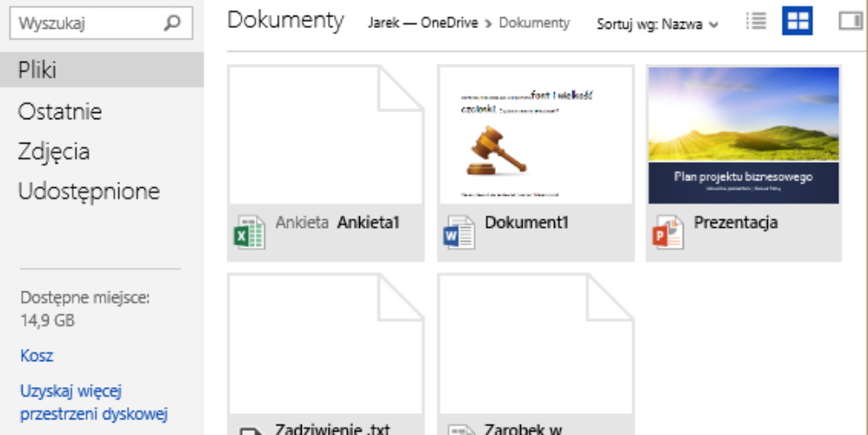Toggle the details pane icon
The height and width of the screenshot is (435, 868).
(851, 21)
